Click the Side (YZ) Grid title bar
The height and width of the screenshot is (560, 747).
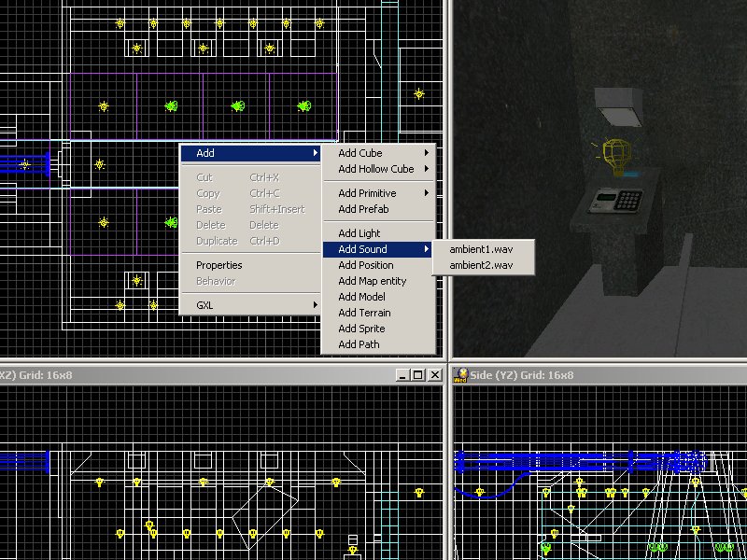(598, 375)
